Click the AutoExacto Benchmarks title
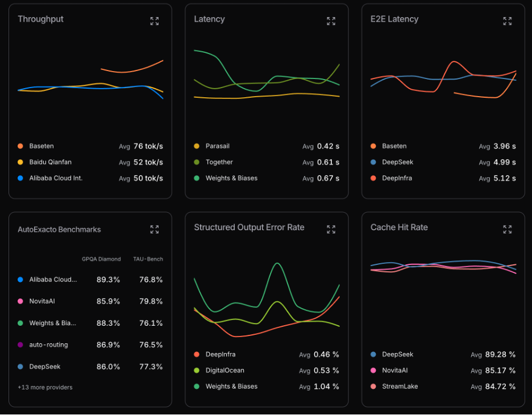 coord(59,229)
